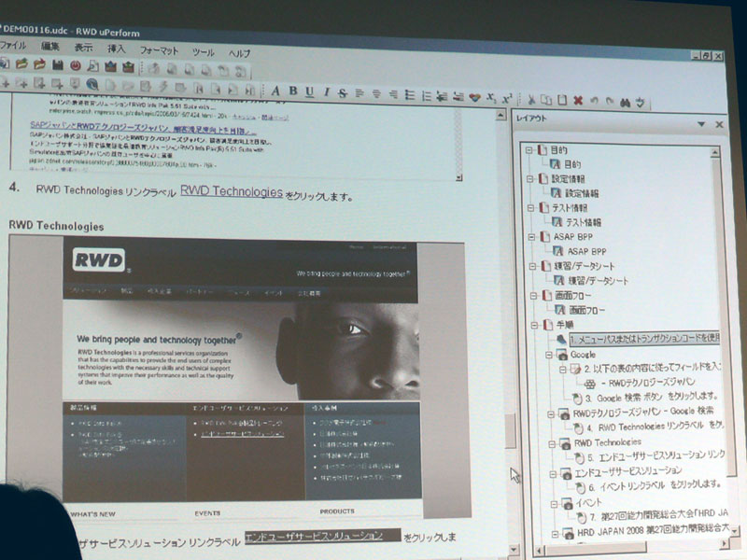Viewport: 747px width, 560px height.
Task: Toggle subscript formatting
Action: tap(491, 97)
